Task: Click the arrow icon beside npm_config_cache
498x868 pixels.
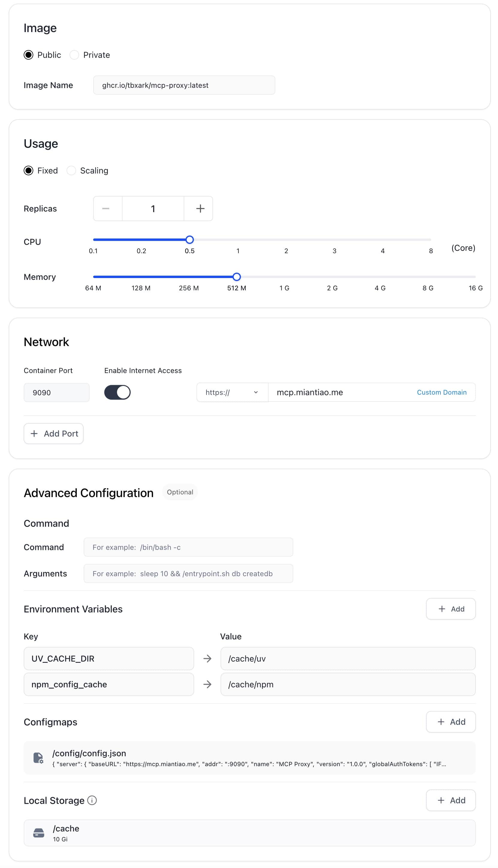Action: click(x=207, y=684)
